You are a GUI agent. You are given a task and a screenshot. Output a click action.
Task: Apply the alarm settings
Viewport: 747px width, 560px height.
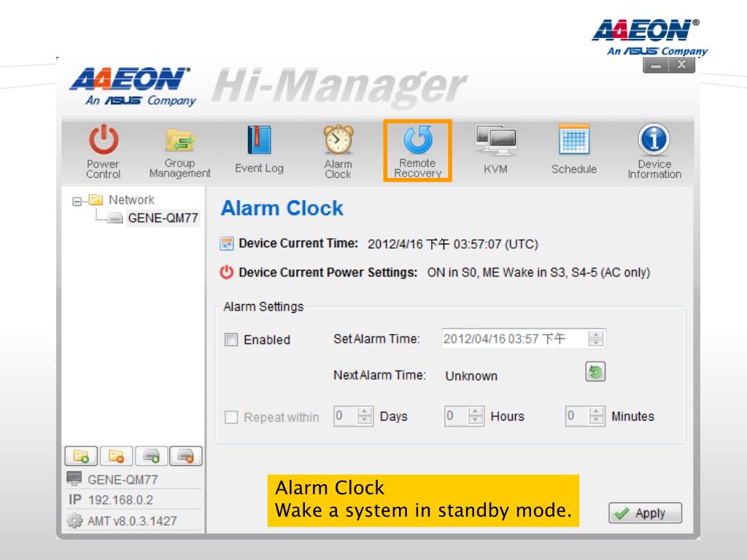pyautogui.click(x=645, y=513)
